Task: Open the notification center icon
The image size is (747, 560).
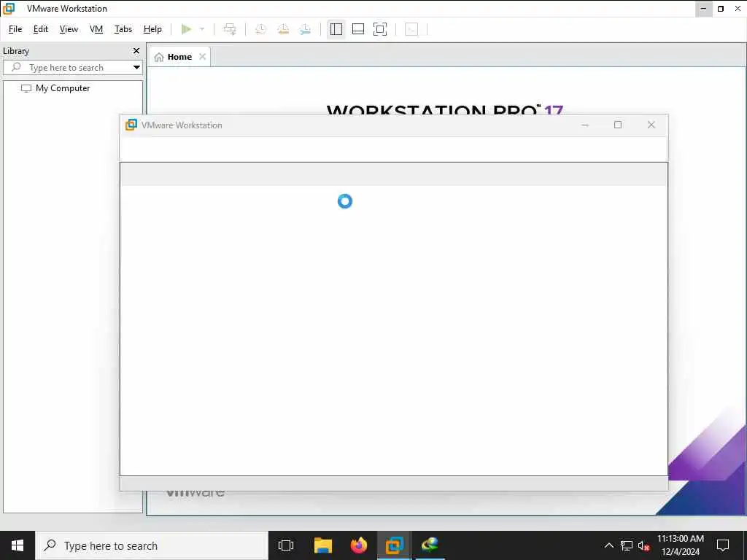Action: tap(723, 545)
